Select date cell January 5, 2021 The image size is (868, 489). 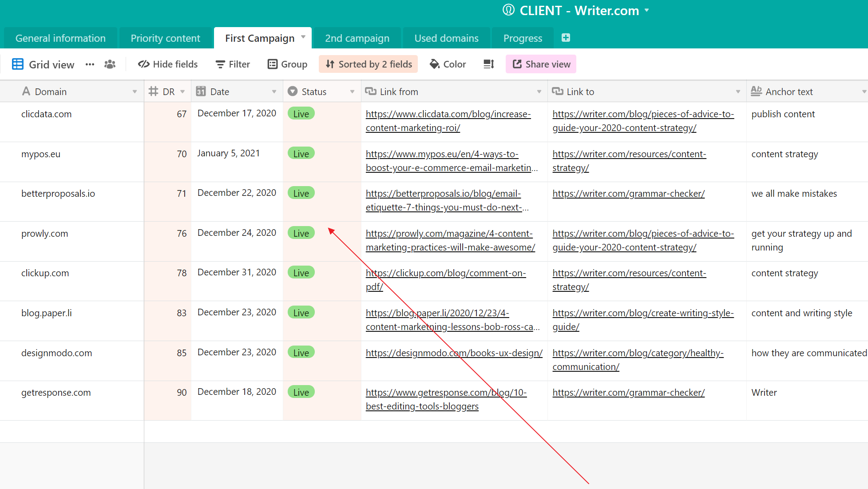pos(237,162)
